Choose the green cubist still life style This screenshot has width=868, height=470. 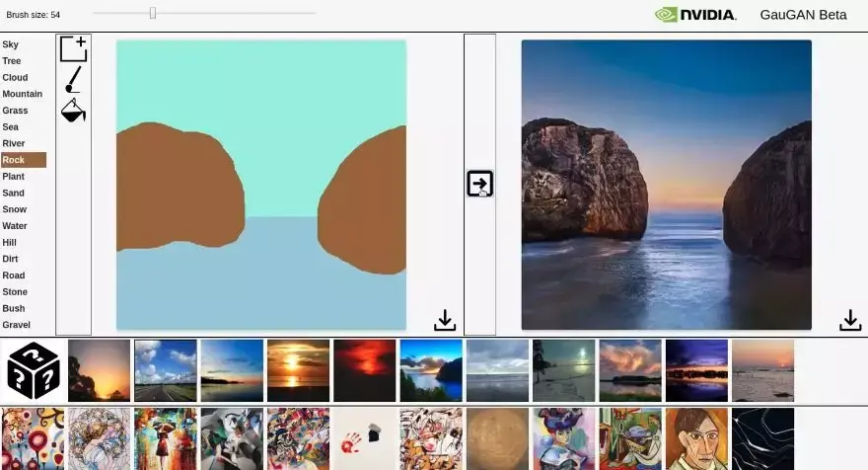(x=630, y=439)
